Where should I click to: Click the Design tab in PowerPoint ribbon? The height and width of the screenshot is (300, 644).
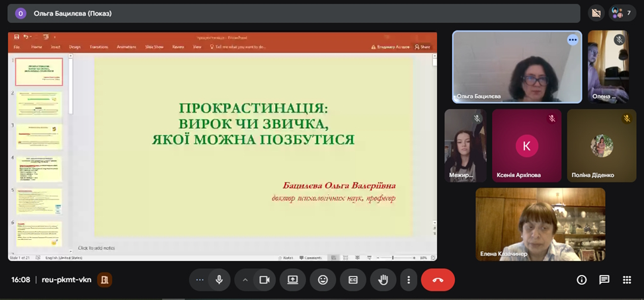[x=75, y=47]
